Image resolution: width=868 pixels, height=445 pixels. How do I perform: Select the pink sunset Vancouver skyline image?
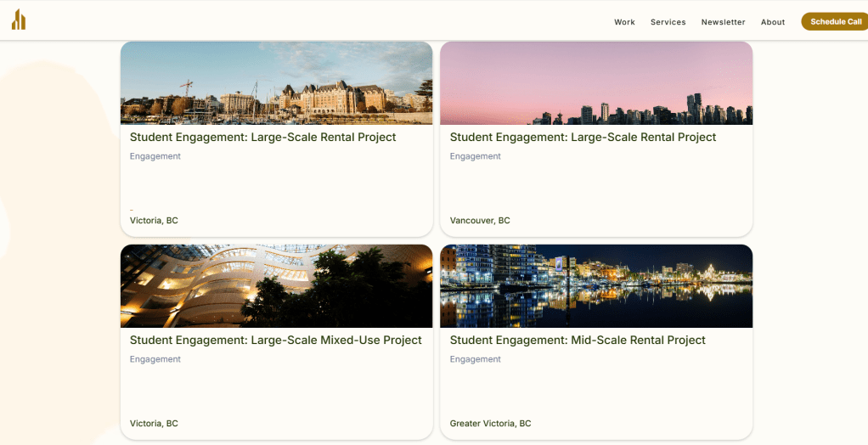coord(595,83)
